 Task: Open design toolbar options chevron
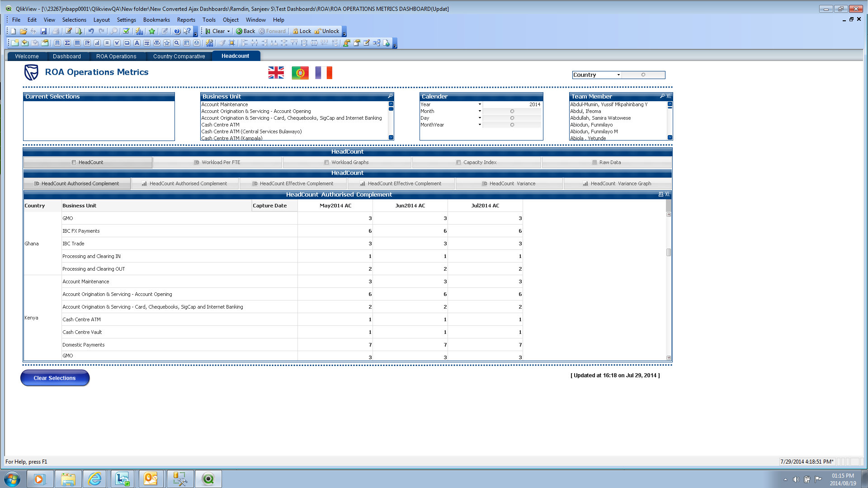tap(395, 44)
